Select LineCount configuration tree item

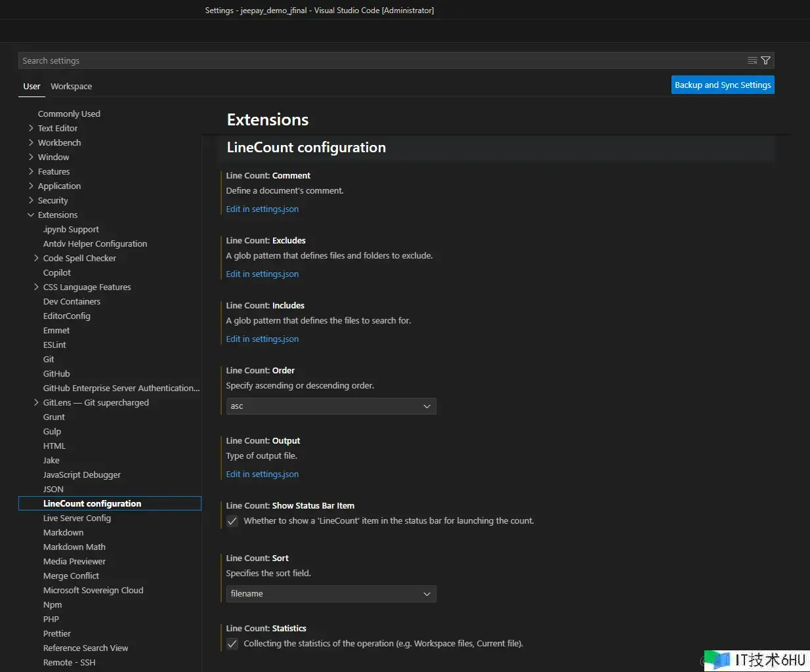[x=110, y=503]
